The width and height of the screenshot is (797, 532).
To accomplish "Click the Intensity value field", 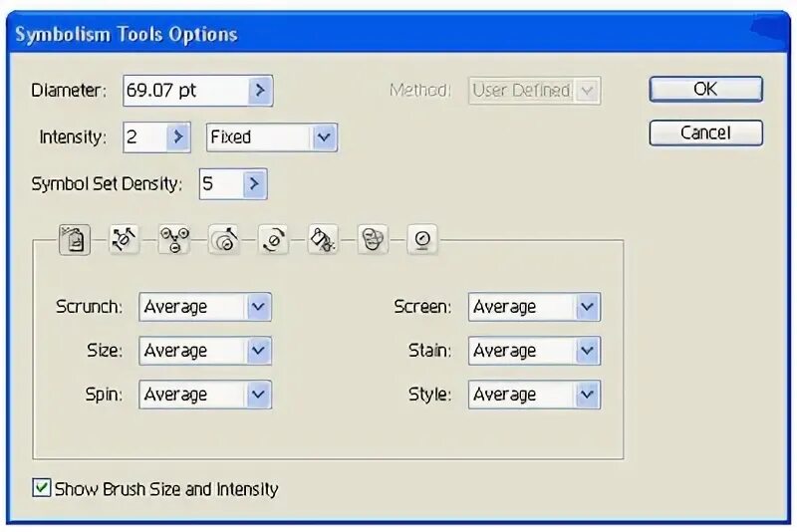I will point(144,136).
